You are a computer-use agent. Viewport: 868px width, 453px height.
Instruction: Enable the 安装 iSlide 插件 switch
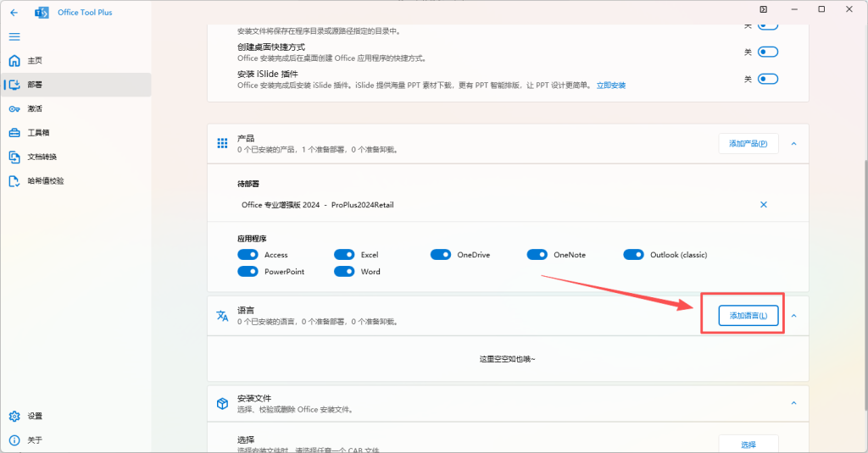767,79
